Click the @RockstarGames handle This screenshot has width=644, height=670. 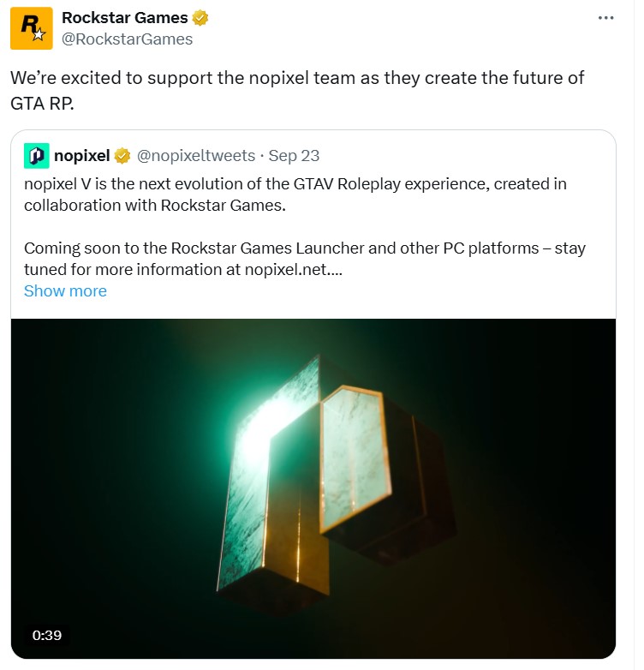127,39
